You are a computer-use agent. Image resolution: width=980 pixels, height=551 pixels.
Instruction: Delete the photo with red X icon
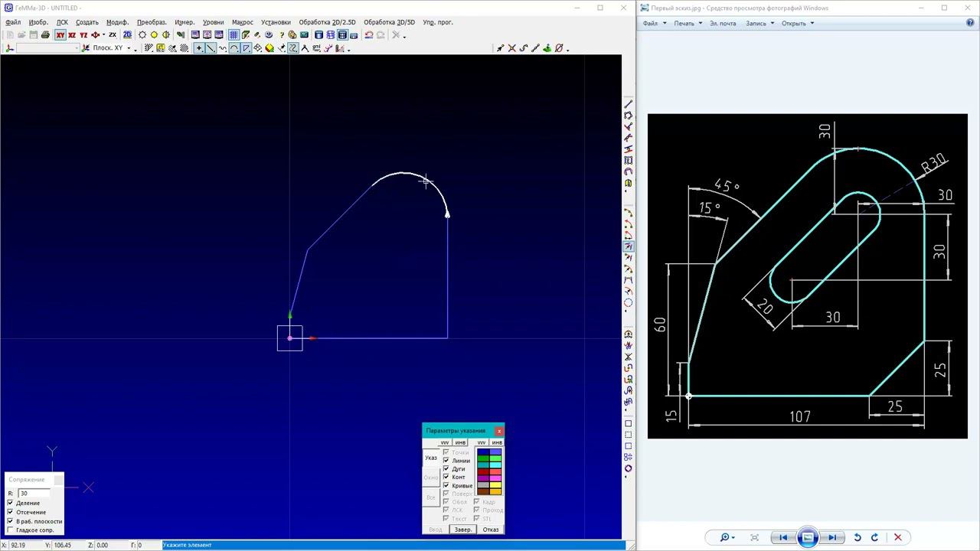(898, 537)
